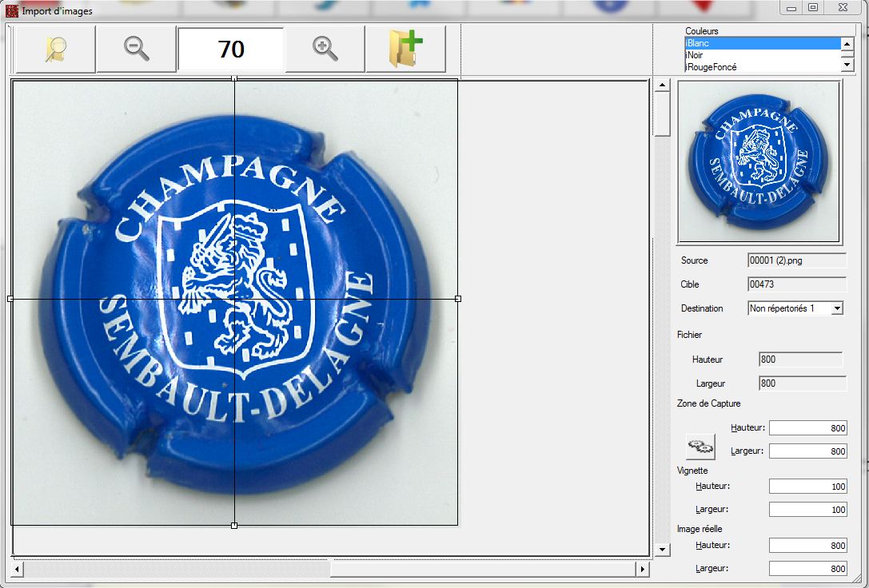869x588 pixels.
Task: Click the Destination label
Action: [x=702, y=308]
